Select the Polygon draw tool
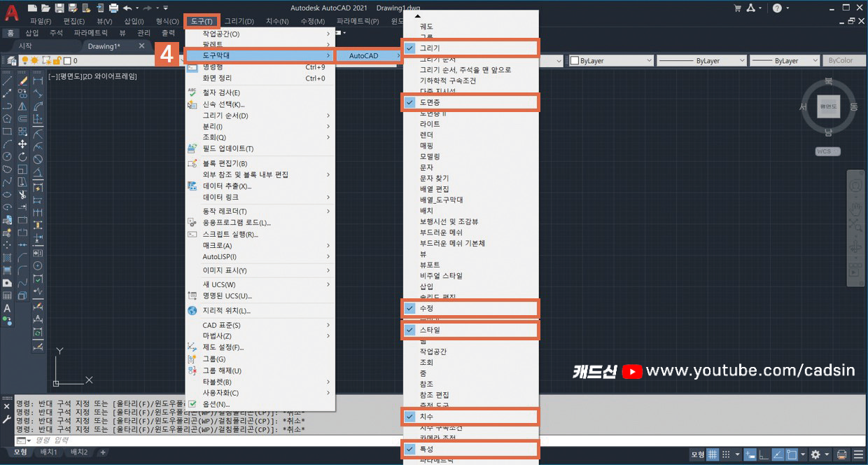This screenshot has width=868, height=465. [x=7, y=118]
